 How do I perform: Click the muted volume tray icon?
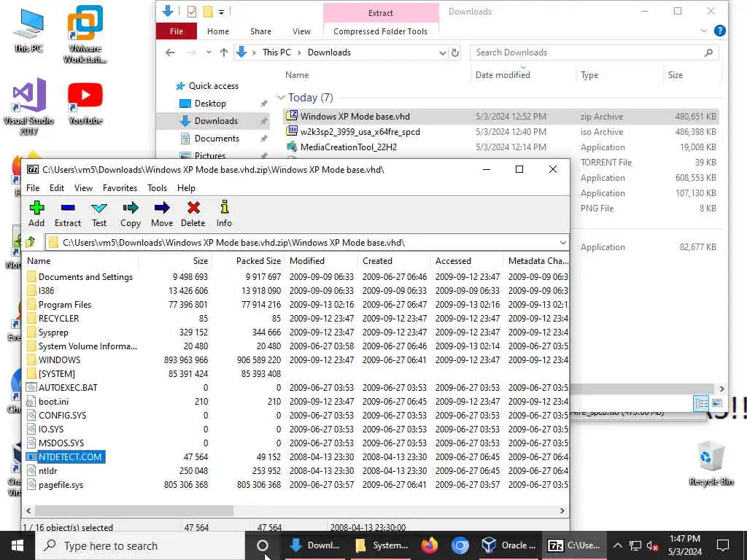(653, 545)
